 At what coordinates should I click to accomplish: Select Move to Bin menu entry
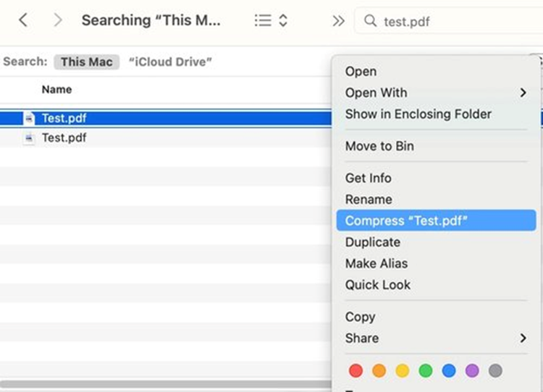click(379, 146)
